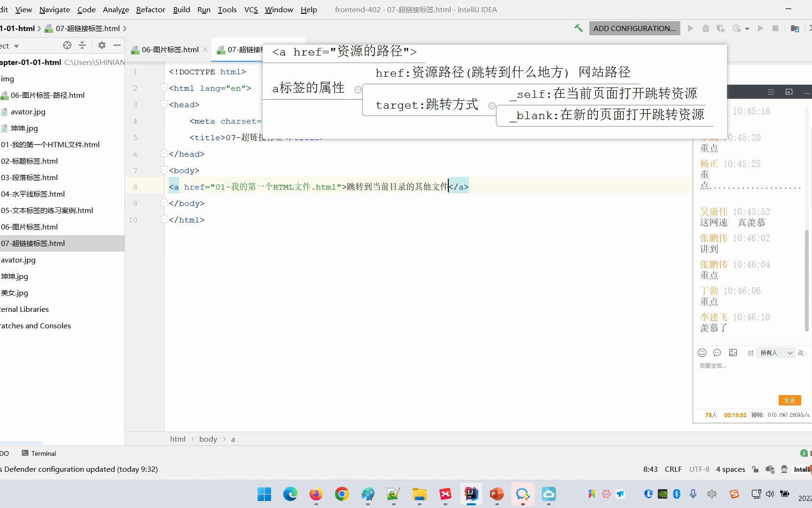Open Firefox from taskbar

pyautogui.click(x=316, y=494)
